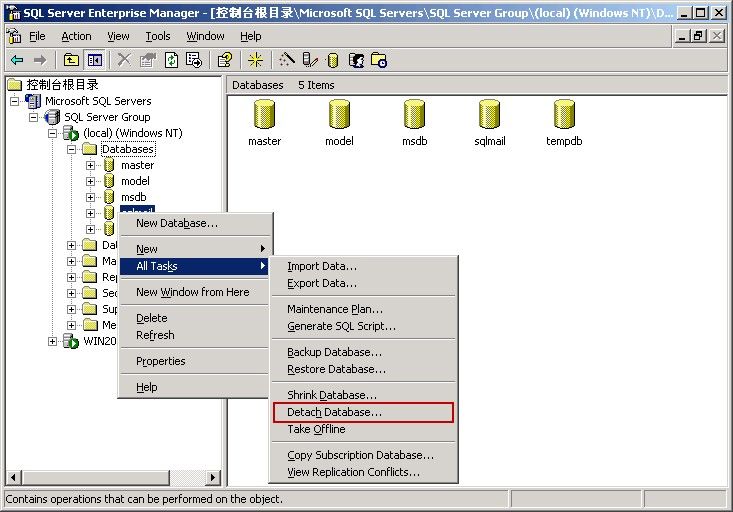The image size is (733, 512).
Task: Open the New submenu in context menu
Action: (x=194, y=249)
